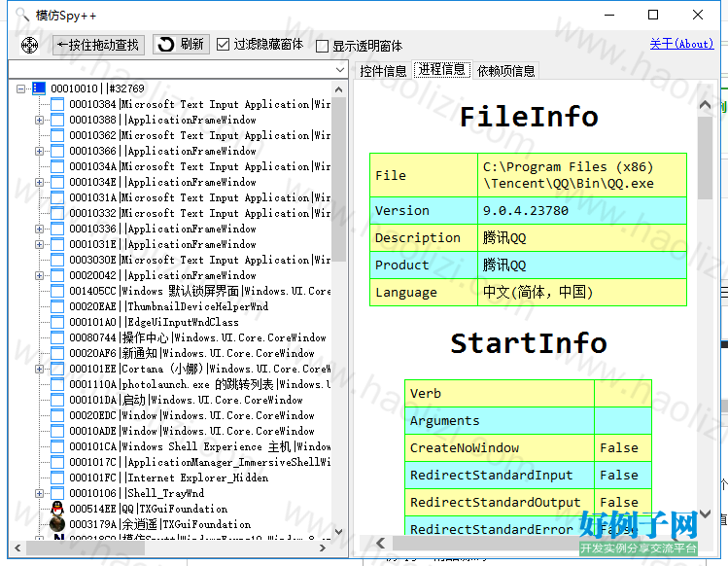728x566 pixels.
Task: Collapse the root node 00010010 #32769
Action: pos(20,88)
